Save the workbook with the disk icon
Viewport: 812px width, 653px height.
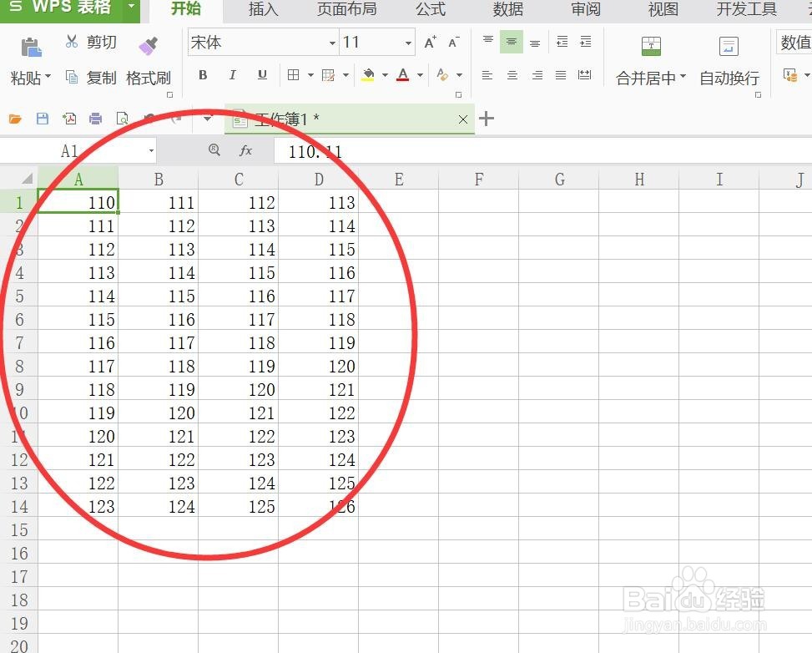click(43, 119)
